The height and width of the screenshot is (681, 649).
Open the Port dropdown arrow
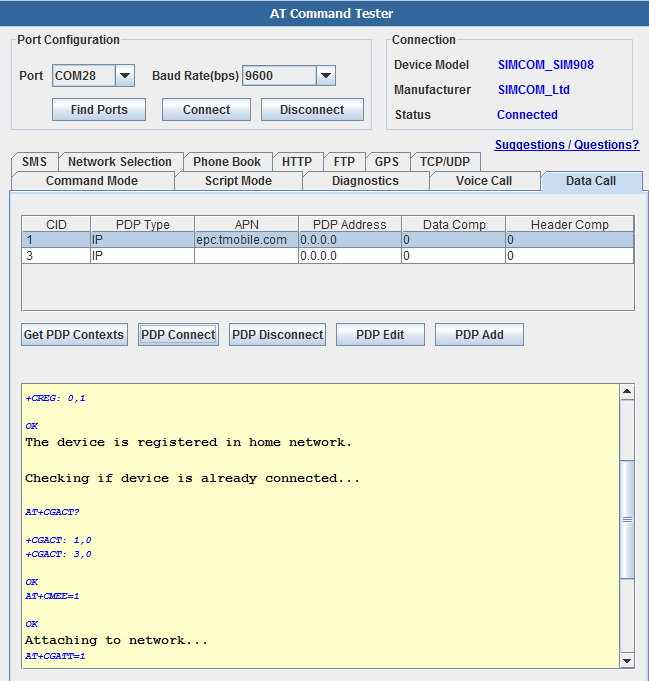pos(125,76)
